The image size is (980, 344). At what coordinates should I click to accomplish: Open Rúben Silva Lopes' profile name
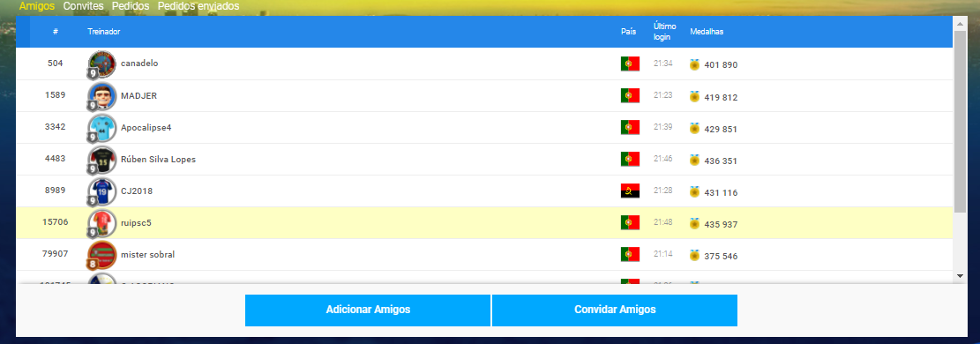pyautogui.click(x=158, y=160)
